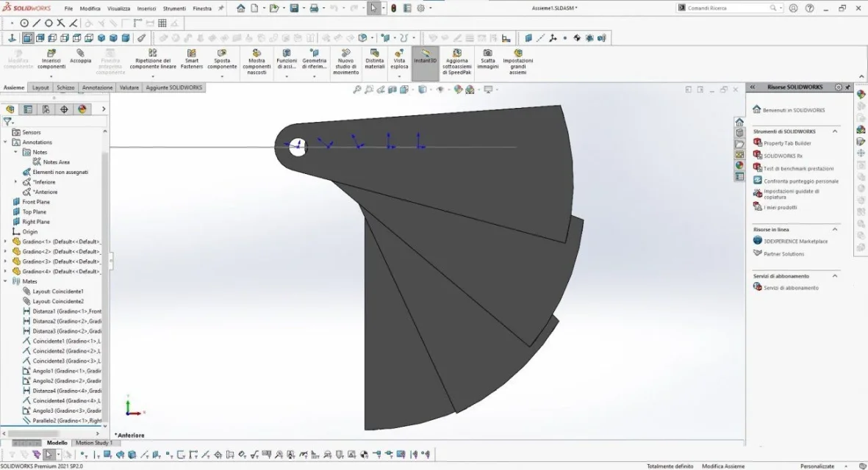Viewport: 868px width, 470px height.
Task: Select Front Plane in the feature tree
Action: click(36, 202)
